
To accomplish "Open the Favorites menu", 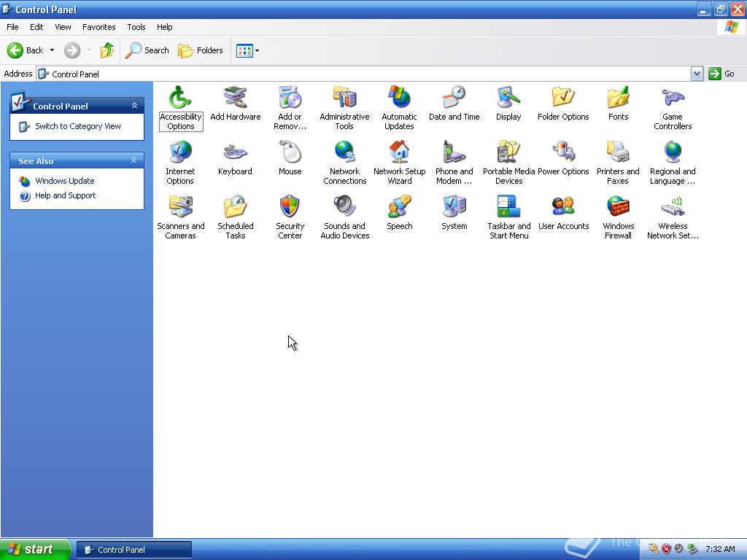I will tap(98, 27).
